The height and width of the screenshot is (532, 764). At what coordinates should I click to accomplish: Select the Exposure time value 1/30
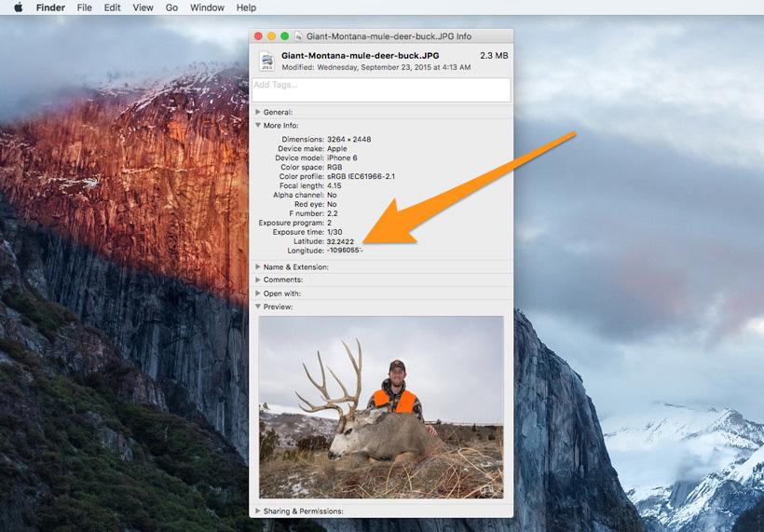[334, 232]
